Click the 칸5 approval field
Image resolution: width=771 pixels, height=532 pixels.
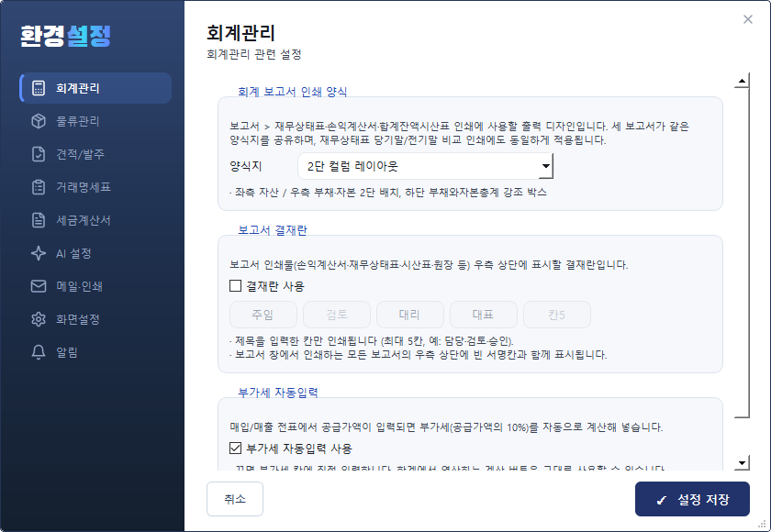(x=557, y=315)
